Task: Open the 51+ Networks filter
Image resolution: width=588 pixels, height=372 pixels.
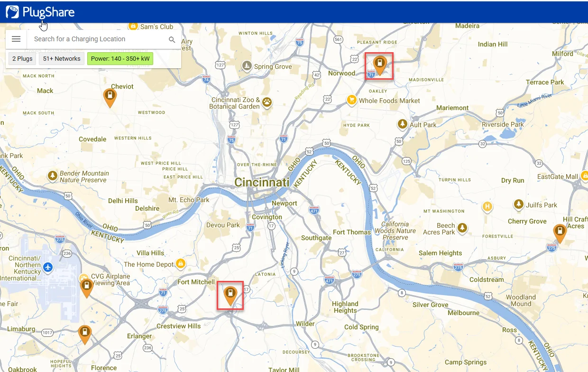Action: pos(62,59)
